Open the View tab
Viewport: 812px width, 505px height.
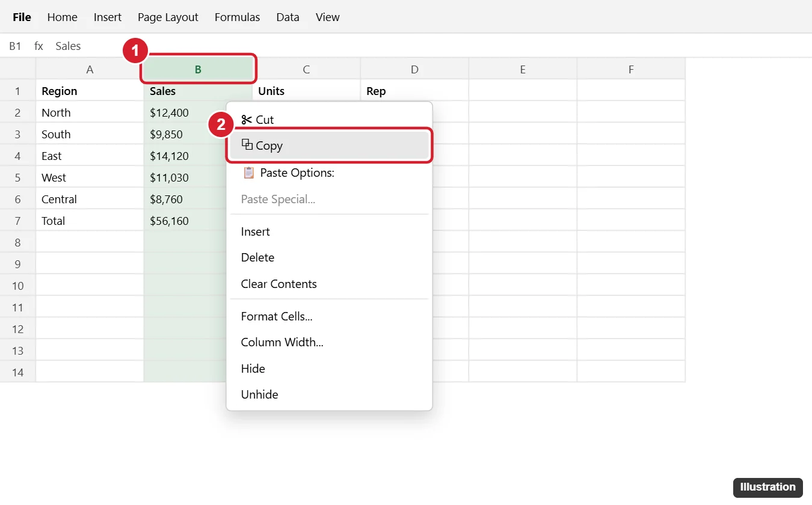coord(328,17)
